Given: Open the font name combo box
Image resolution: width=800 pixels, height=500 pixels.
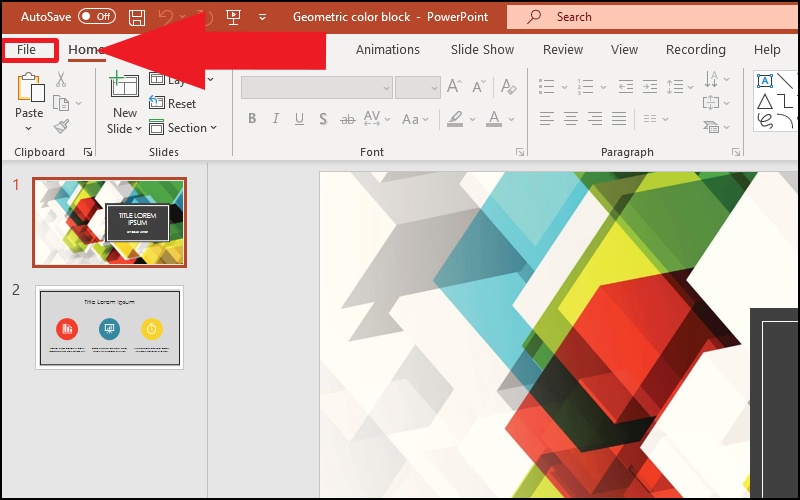Looking at the screenshot, I should click(x=317, y=88).
